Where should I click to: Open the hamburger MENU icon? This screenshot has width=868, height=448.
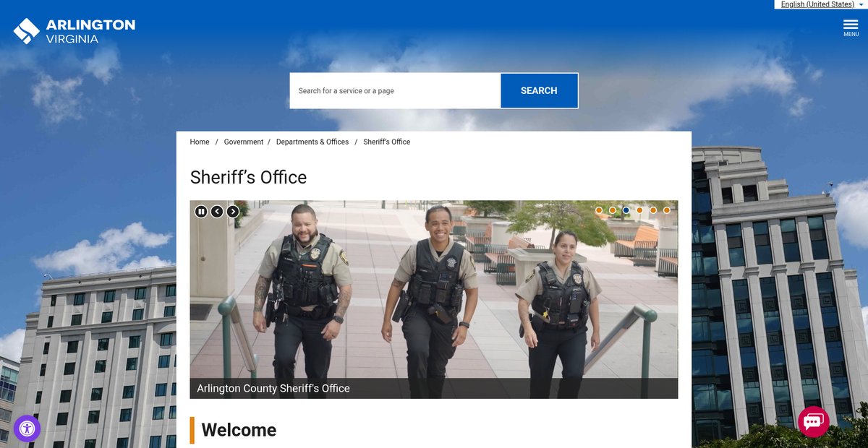coord(851,27)
